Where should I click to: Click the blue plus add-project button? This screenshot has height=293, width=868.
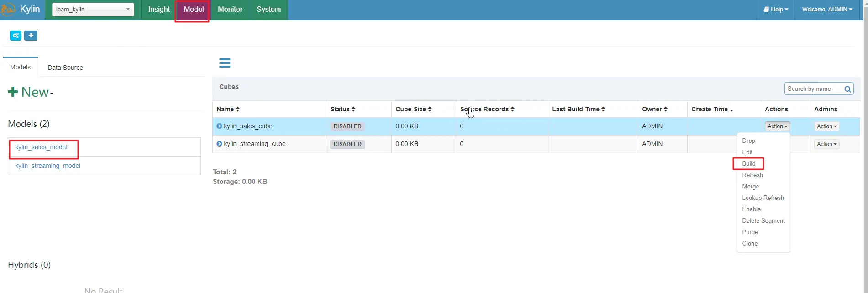(x=31, y=36)
